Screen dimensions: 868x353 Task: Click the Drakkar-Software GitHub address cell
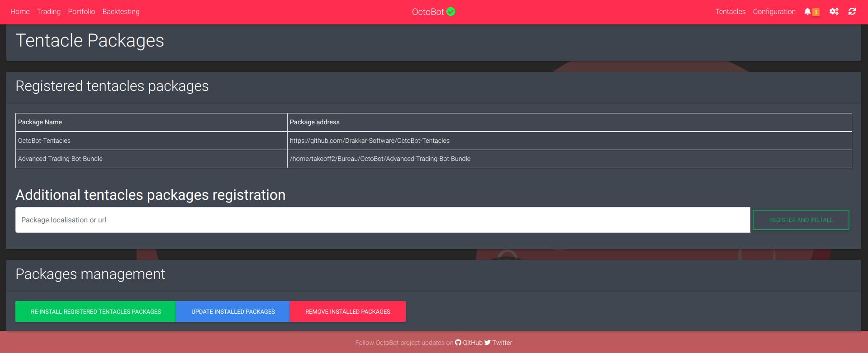click(x=569, y=141)
